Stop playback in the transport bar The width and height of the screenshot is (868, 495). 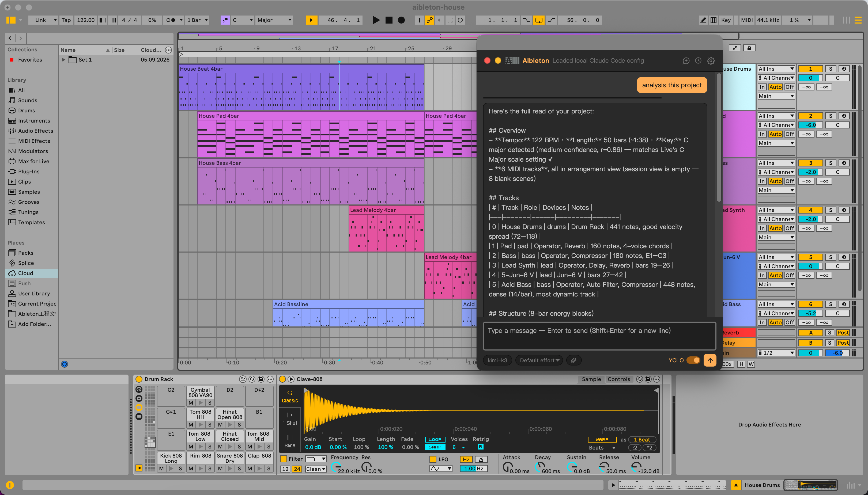(389, 20)
